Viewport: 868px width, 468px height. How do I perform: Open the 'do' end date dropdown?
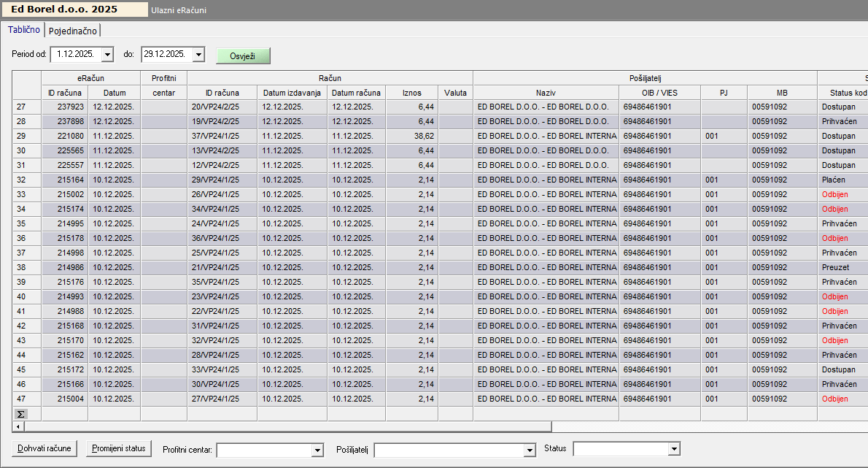coord(199,55)
